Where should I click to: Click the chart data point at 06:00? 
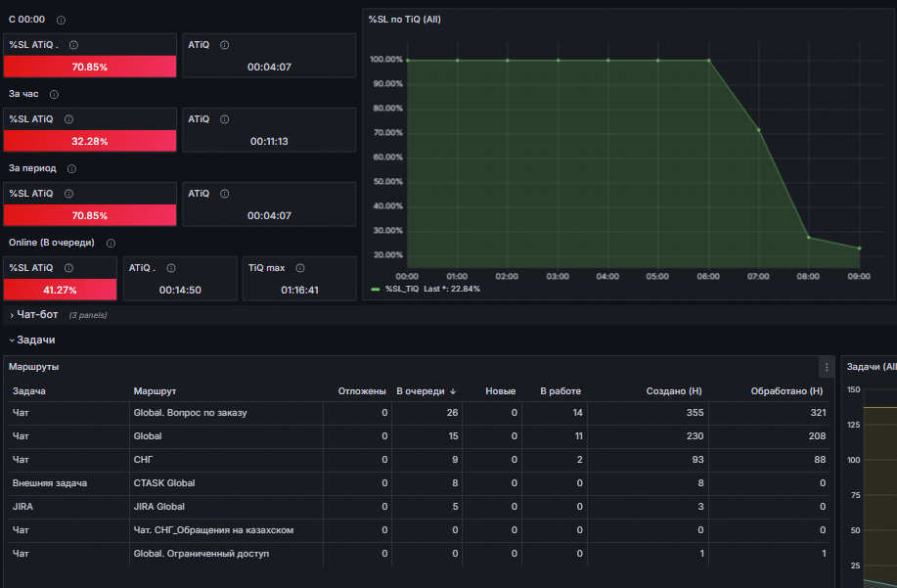click(709, 60)
